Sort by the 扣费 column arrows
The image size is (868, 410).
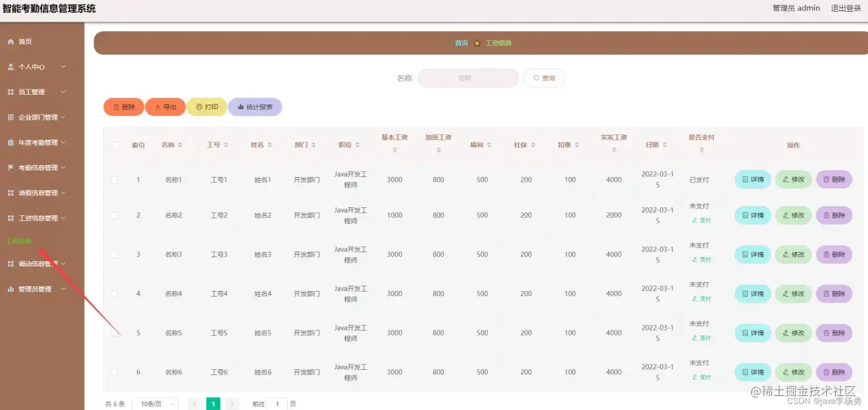(577, 145)
